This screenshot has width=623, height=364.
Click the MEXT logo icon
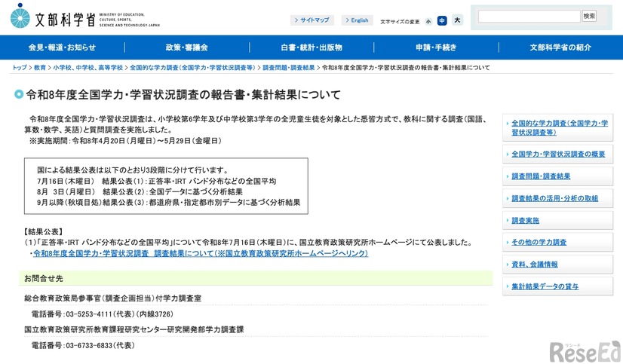[20, 17]
